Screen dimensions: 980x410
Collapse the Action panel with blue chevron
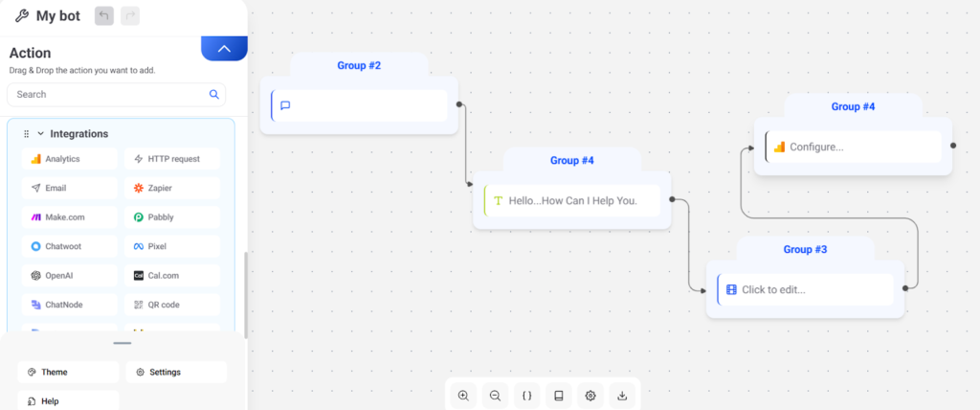point(224,49)
